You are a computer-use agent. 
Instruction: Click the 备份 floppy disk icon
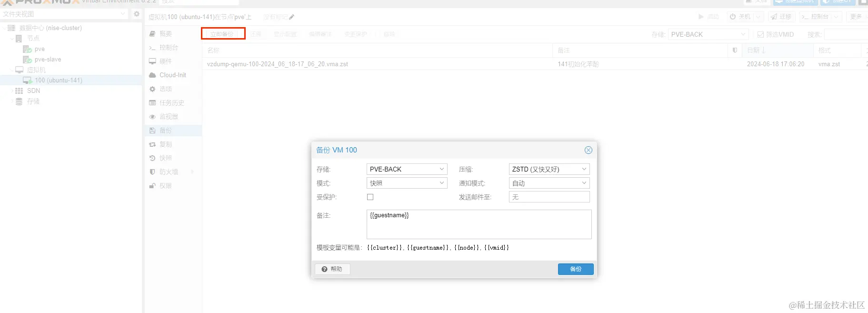coord(152,131)
